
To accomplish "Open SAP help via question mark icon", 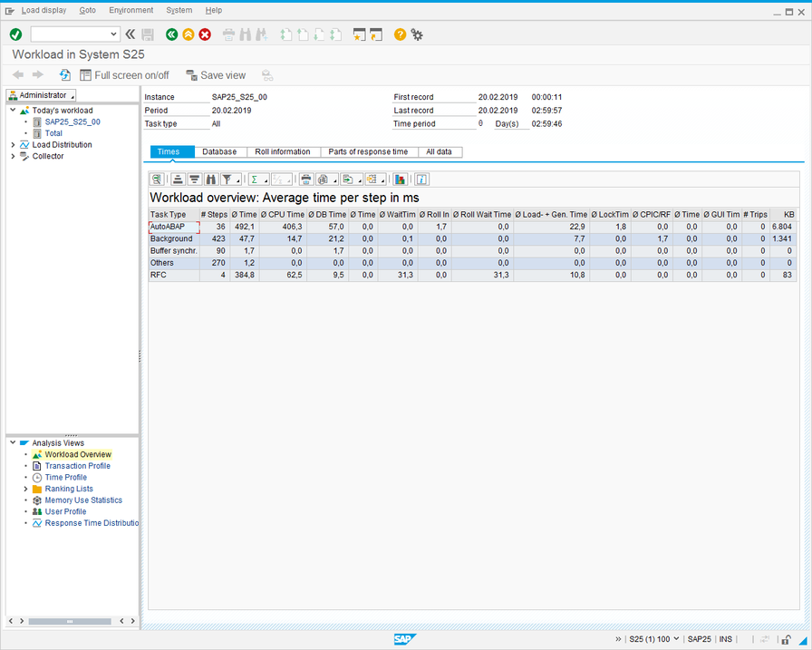I will pyautogui.click(x=400, y=34).
